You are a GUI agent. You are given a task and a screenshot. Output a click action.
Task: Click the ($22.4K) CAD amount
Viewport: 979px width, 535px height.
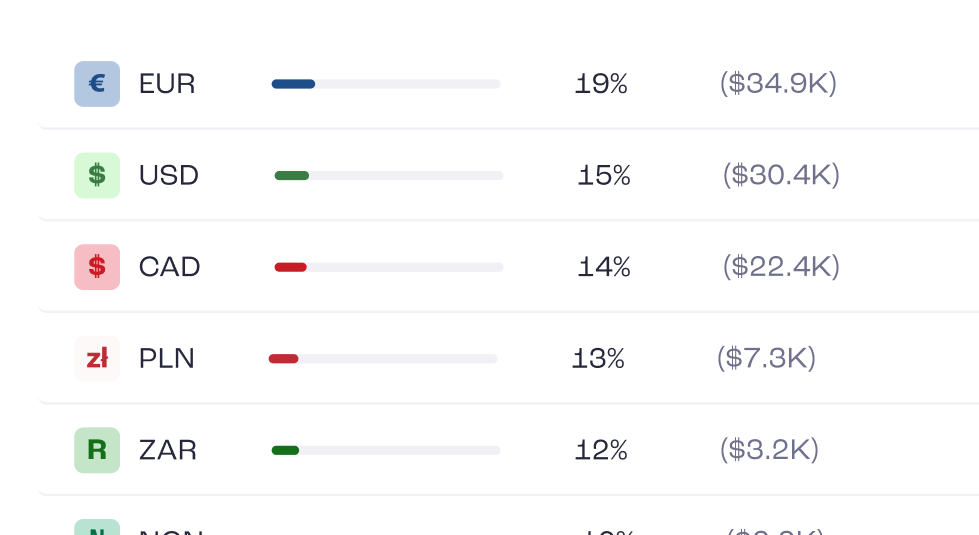click(781, 267)
